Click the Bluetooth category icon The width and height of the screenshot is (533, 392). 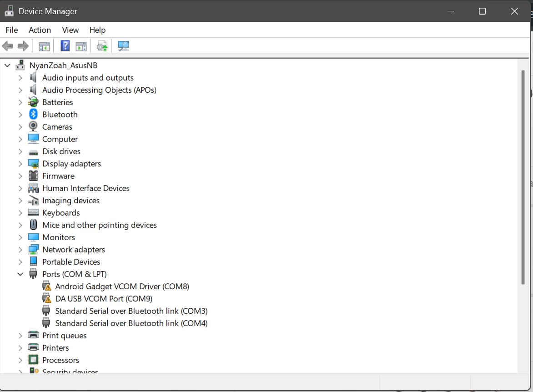pos(33,115)
